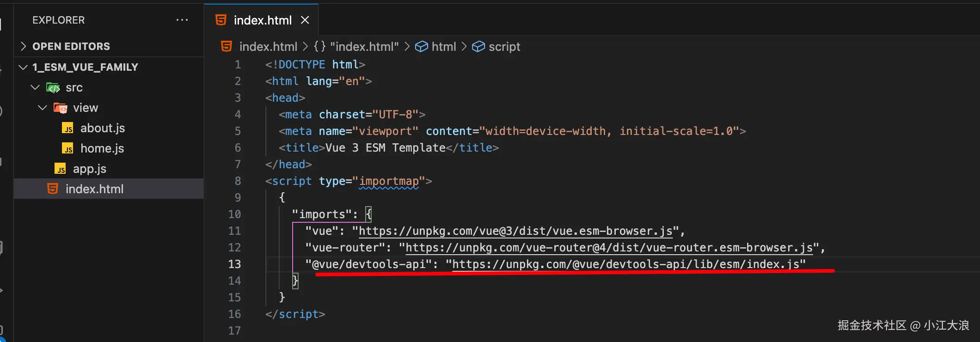The image size is (980, 342).
Task: Click the title text Vue 3 ESM Template
Action: [x=386, y=148]
